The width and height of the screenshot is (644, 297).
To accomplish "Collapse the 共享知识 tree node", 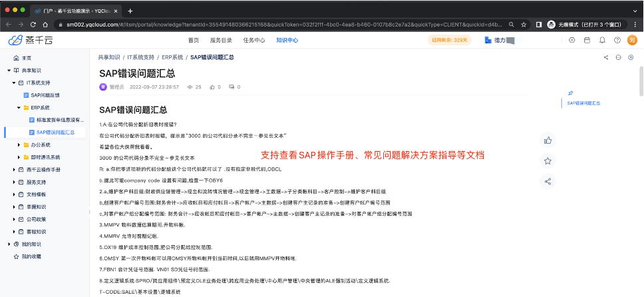I will pos(9,71).
